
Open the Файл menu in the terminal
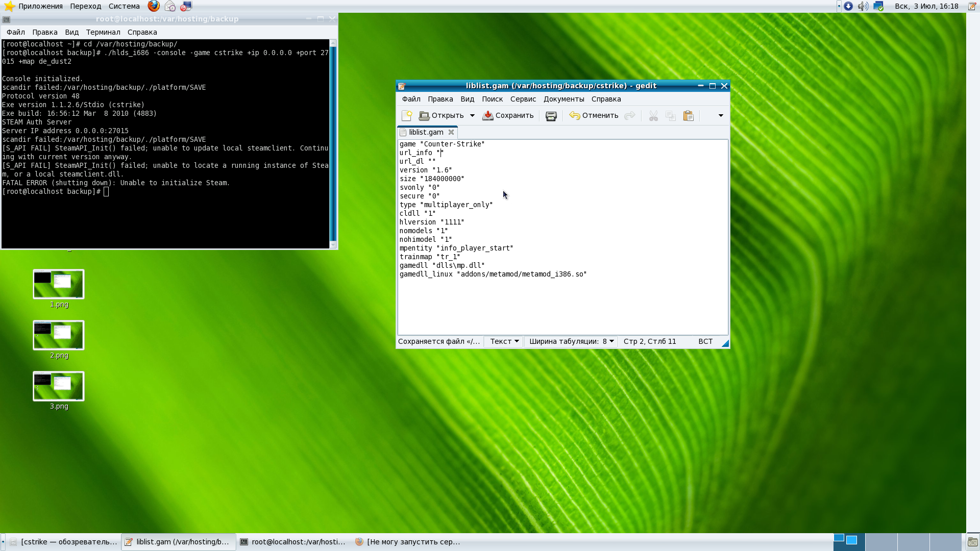tap(16, 32)
